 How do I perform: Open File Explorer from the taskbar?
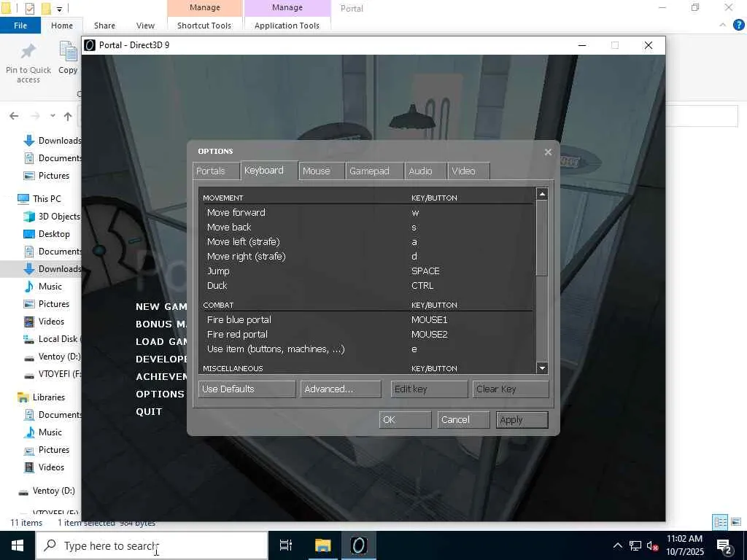pos(322,545)
